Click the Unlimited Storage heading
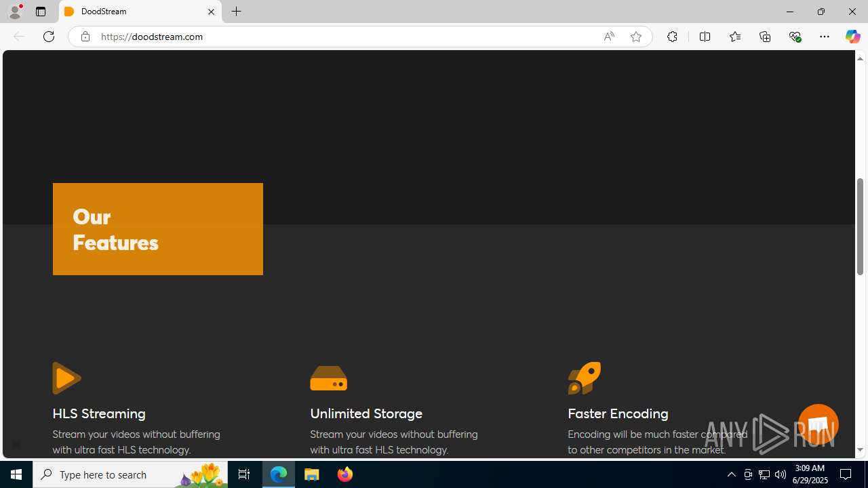 (x=366, y=413)
